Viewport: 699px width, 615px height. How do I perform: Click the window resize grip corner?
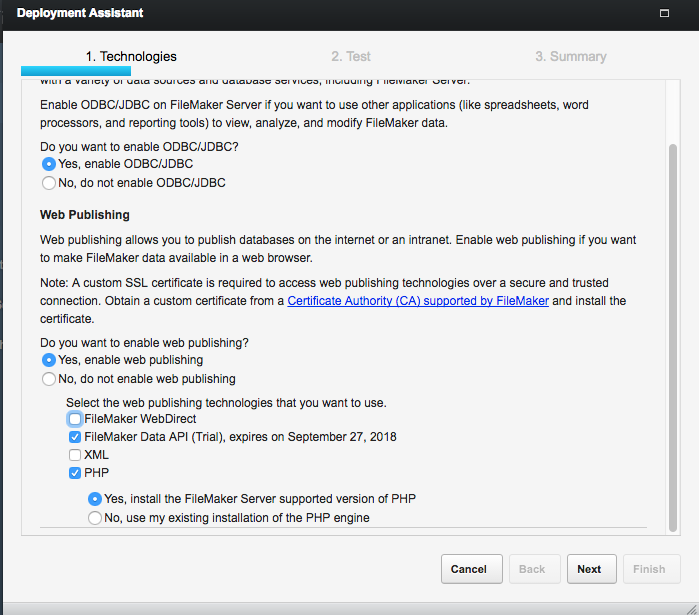(691, 609)
